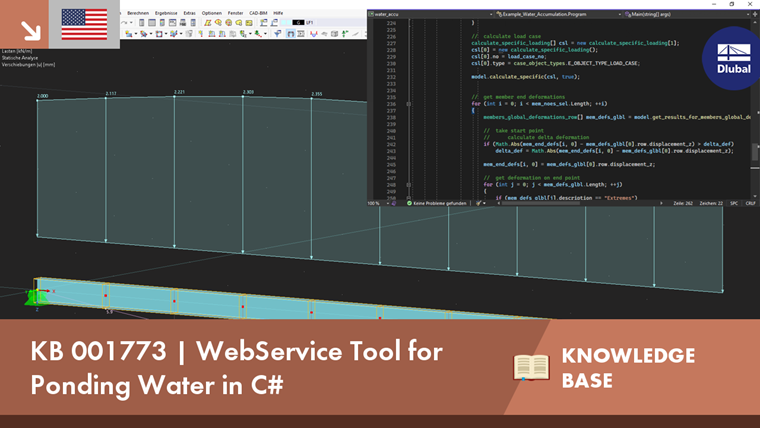This screenshot has height=428, width=760.
Task: Click the load value 2.303 label
Action: [248, 92]
